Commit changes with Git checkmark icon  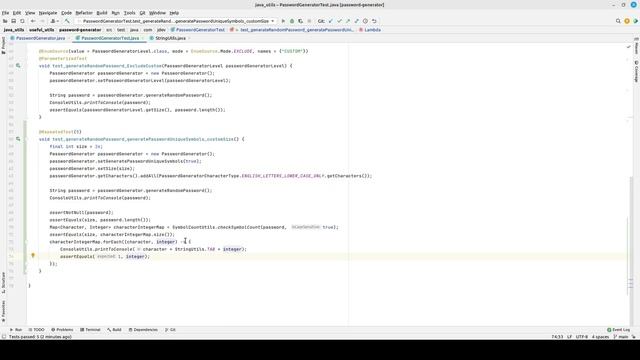(339, 21)
